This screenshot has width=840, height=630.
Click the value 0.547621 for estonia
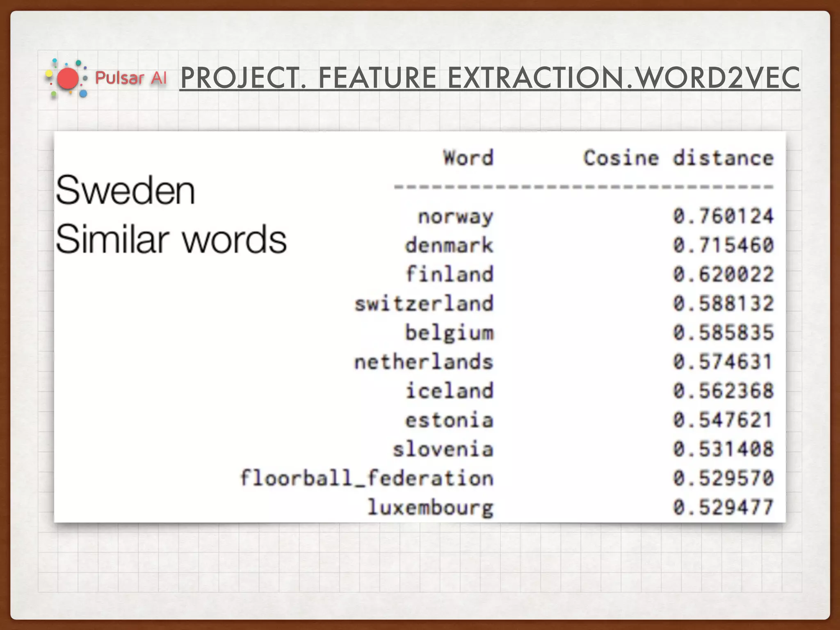[724, 420]
